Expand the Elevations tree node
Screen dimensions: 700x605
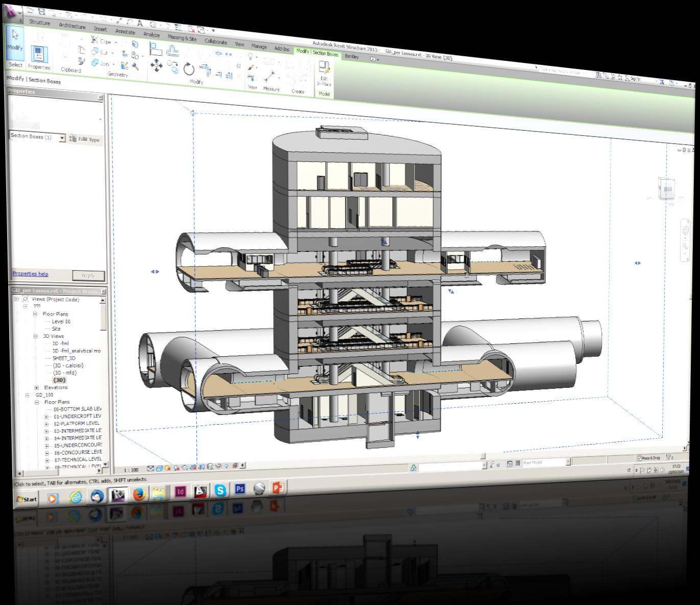(37, 388)
